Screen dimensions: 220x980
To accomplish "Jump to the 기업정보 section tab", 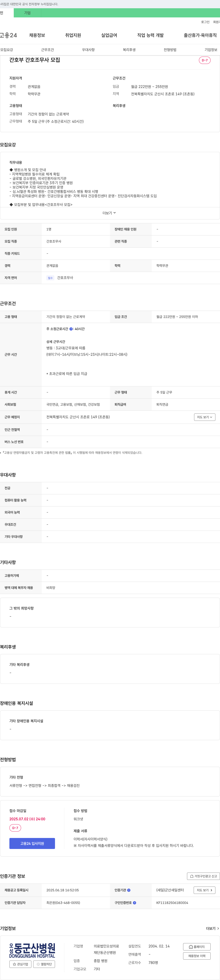I will click(211, 50).
